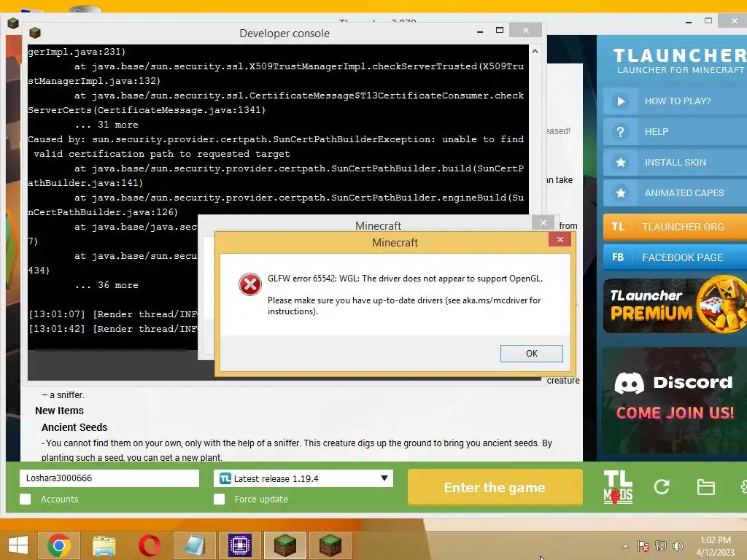Click the taskbar clock showing 1:02 PM
Viewport: 747px width, 560px height.
click(715, 545)
